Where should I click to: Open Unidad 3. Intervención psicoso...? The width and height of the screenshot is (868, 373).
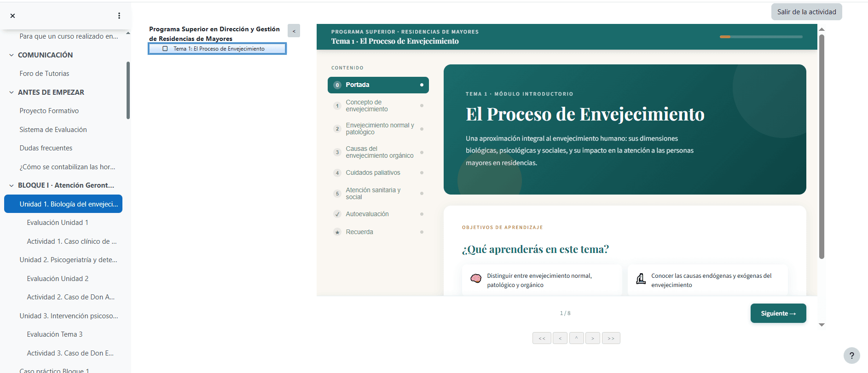click(69, 316)
